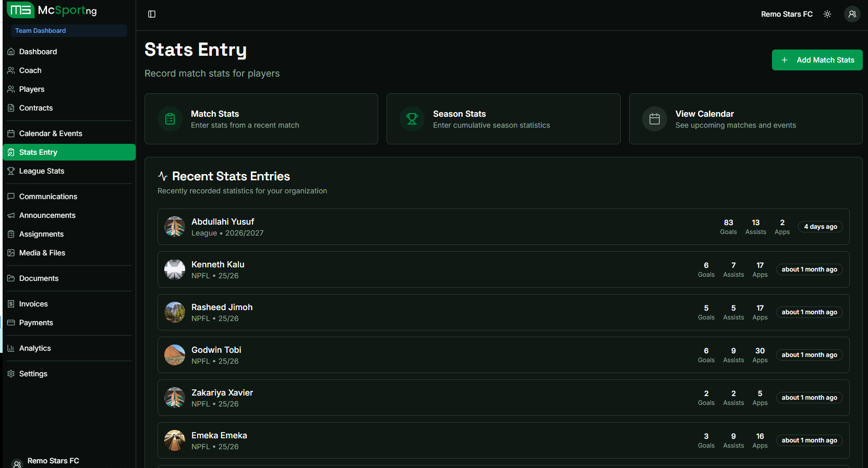Open the Players menu item
The height and width of the screenshot is (468, 868).
click(x=31, y=89)
